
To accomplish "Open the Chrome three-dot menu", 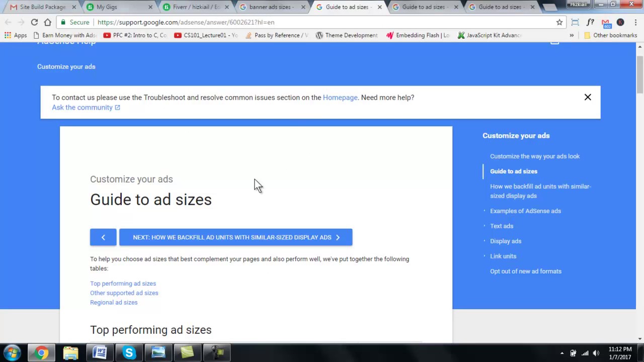I will [635, 22].
